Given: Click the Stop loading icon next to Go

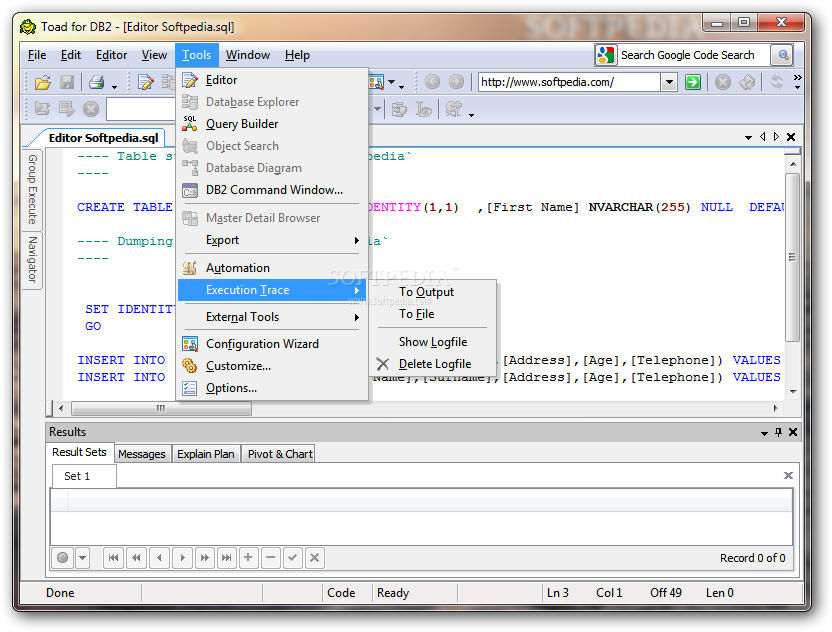Looking at the screenshot, I should coord(723,82).
